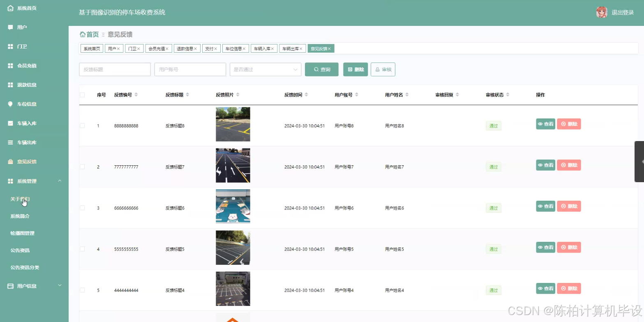
Task: Open the cartoon cat parking photo in row 6666666666
Action: [233, 206]
